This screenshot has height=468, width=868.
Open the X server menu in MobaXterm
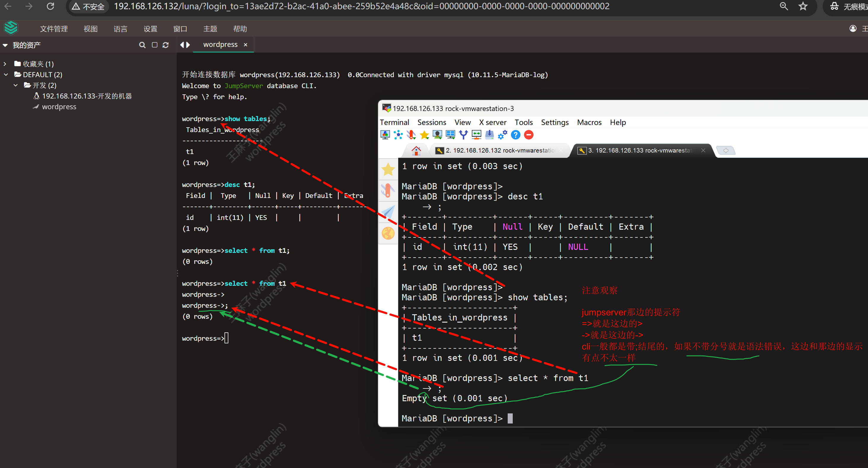(x=492, y=122)
